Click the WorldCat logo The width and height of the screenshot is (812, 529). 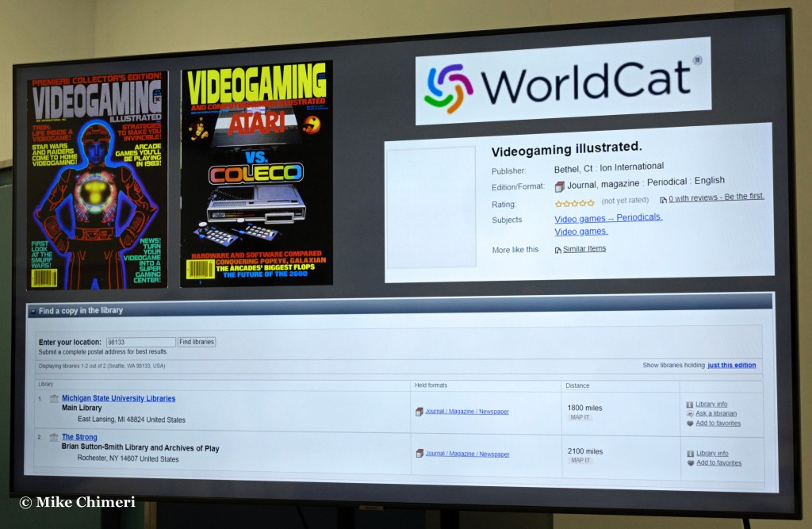click(562, 82)
